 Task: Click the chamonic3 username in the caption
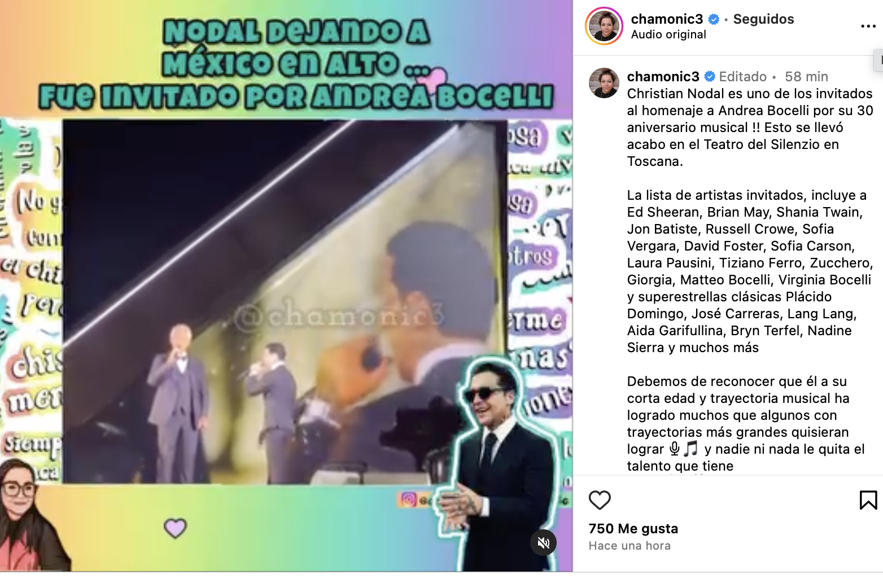(x=663, y=76)
